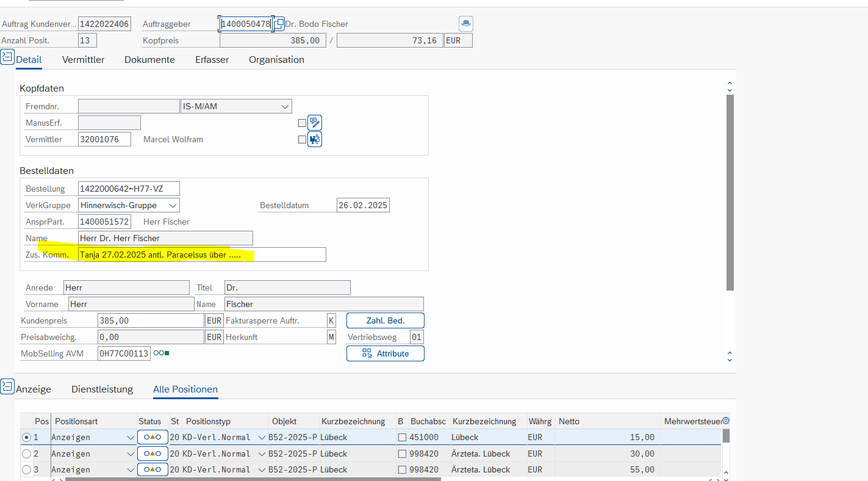868x481 pixels.
Task: Click the text note edit icon in Kopfdaten
Action: click(315, 123)
